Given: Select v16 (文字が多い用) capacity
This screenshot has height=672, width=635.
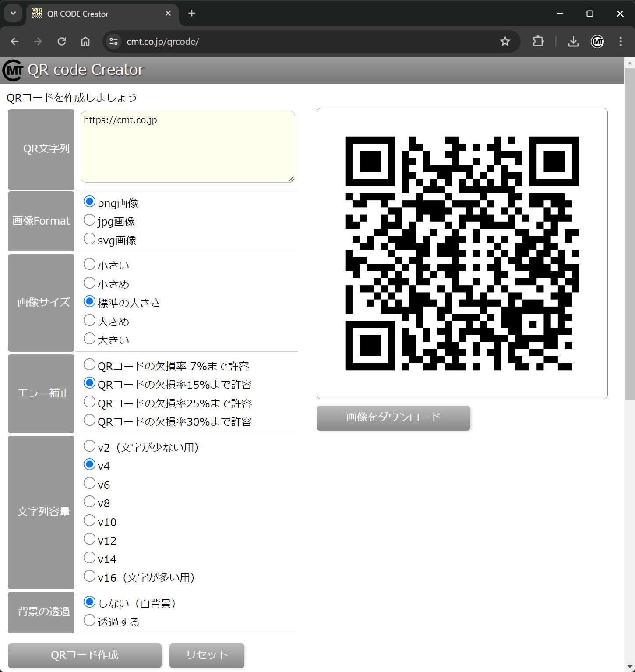Looking at the screenshot, I should tap(89, 576).
